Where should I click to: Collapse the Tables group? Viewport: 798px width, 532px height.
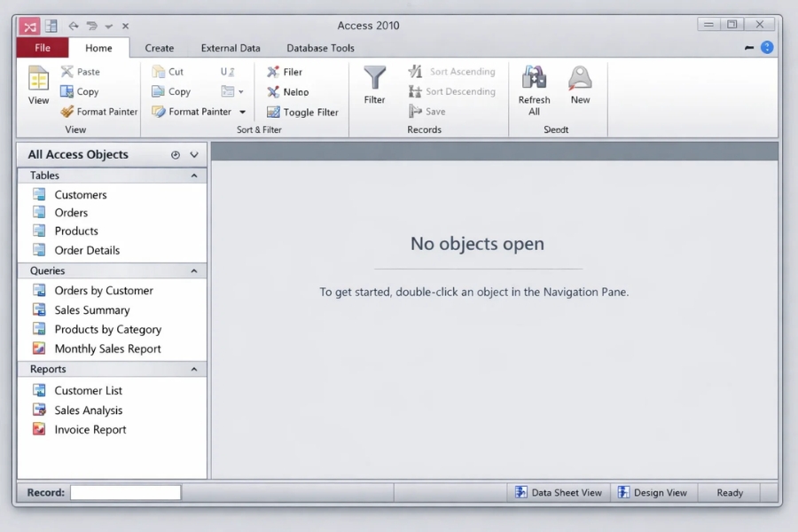[x=194, y=176]
